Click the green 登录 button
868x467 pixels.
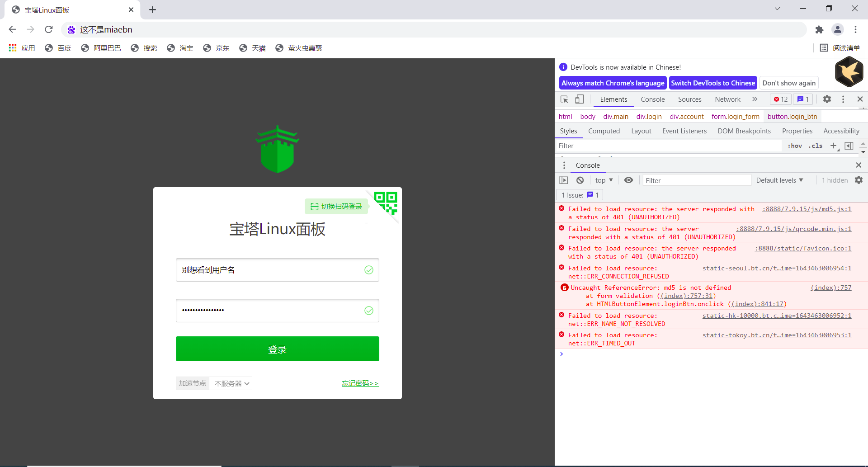point(278,349)
